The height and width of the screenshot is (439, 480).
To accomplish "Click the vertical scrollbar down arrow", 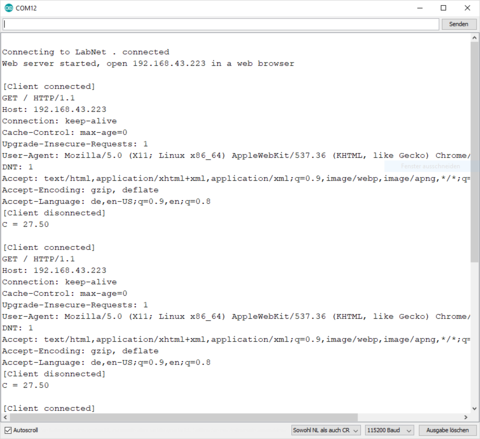I will tap(474, 409).
